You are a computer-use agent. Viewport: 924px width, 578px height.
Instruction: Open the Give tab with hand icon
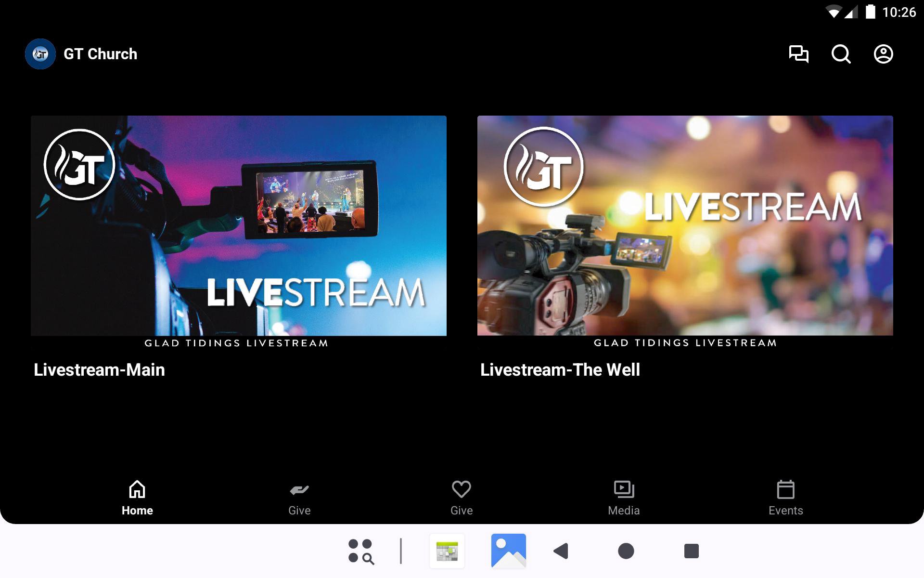[x=299, y=498]
